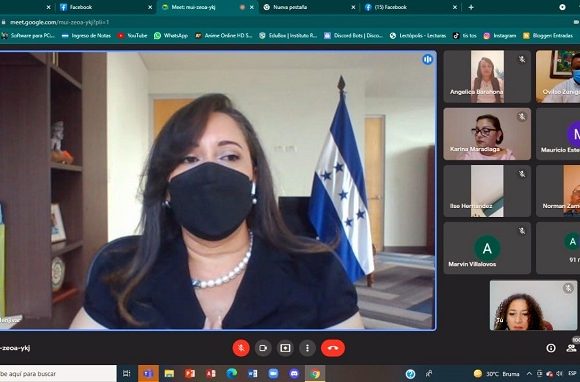Open Microsoft Teams from the taskbar
Screen dimensions: 580x382
coord(148,373)
